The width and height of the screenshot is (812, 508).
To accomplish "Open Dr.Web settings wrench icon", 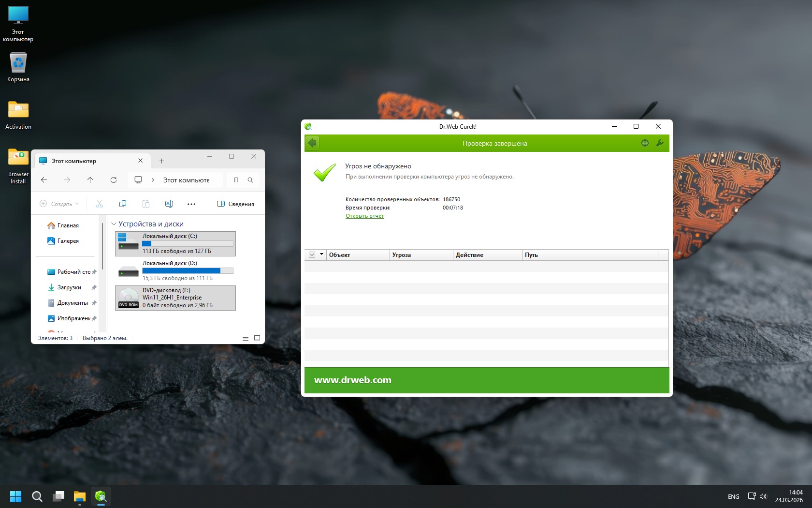I will [660, 143].
